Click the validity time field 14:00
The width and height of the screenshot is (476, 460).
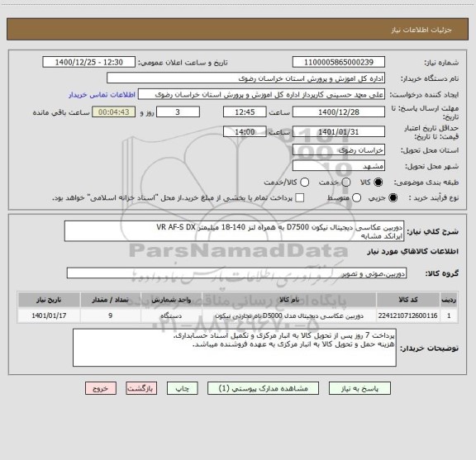(245, 131)
